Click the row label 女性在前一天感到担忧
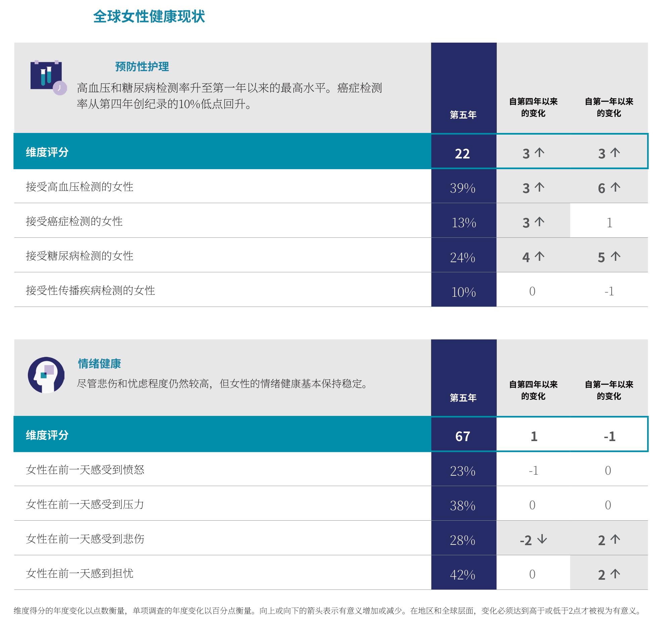This screenshot has width=672, height=618. (80, 573)
